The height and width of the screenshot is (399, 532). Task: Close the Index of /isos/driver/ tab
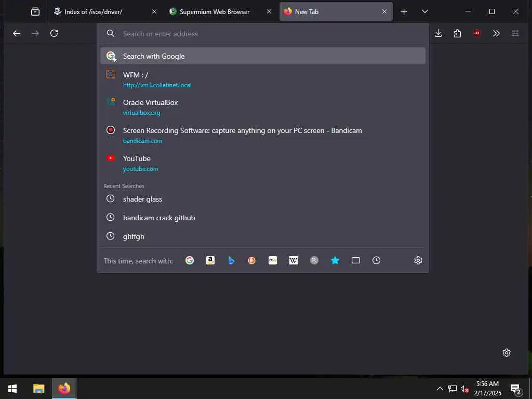(x=154, y=12)
